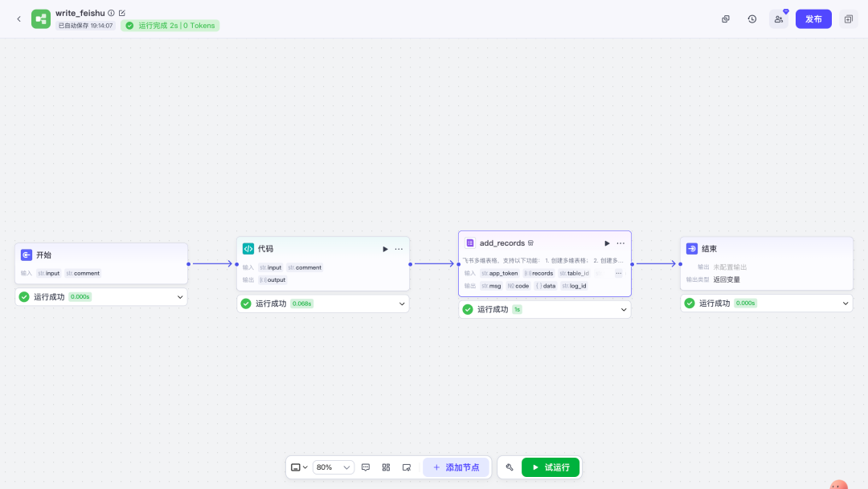Open the 代码 node more-options menu
868x489 pixels.
coord(399,249)
